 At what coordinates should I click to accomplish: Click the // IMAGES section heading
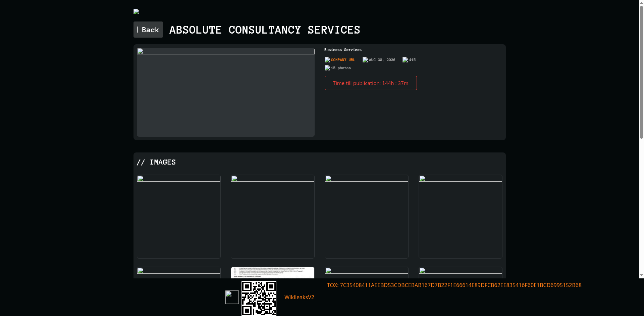pyautogui.click(x=156, y=162)
